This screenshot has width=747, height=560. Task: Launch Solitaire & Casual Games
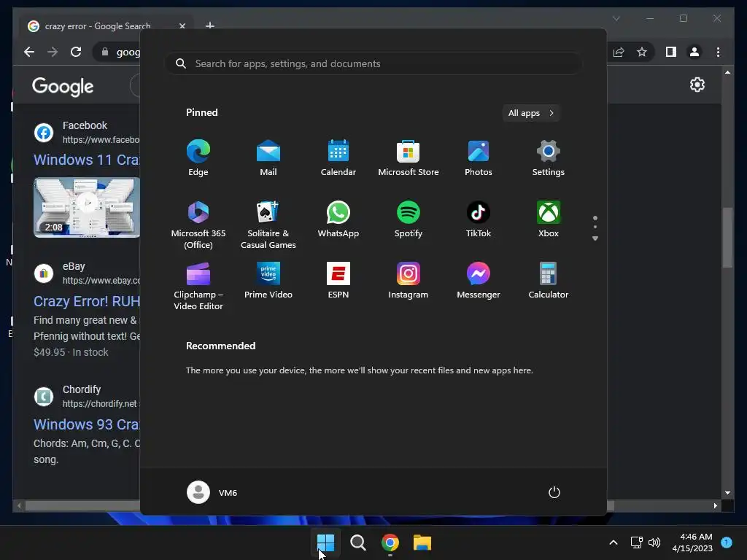tap(268, 225)
